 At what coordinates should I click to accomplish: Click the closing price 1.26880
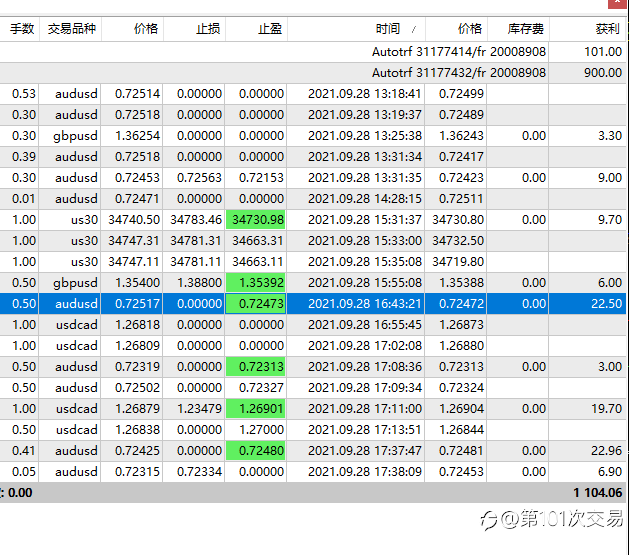(461, 346)
